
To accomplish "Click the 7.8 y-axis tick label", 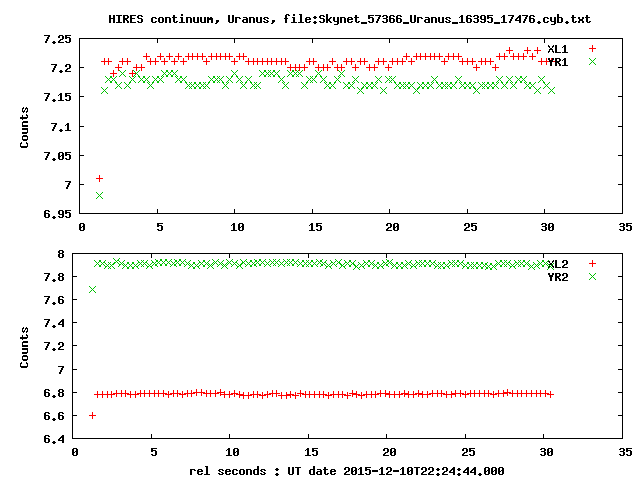I will 54,277.
